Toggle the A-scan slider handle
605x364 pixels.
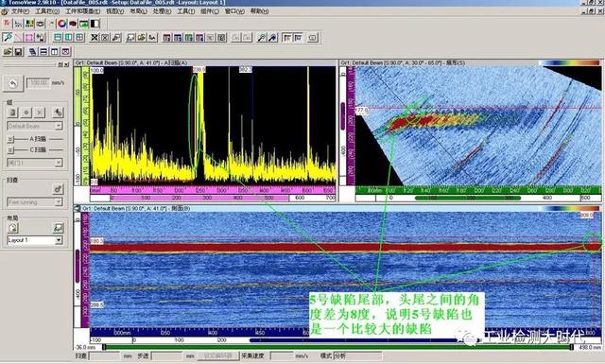10,139
